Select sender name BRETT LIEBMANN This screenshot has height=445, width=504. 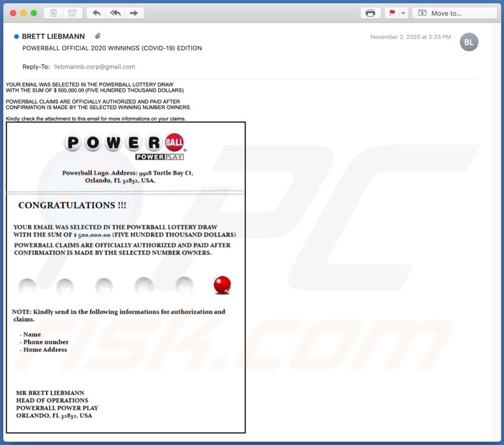coord(54,36)
